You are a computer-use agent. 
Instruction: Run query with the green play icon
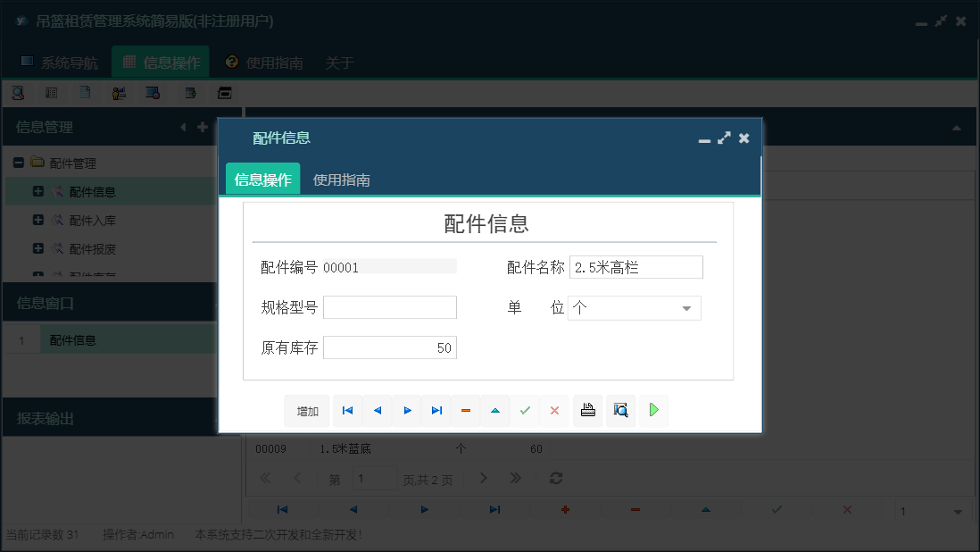pos(653,410)
